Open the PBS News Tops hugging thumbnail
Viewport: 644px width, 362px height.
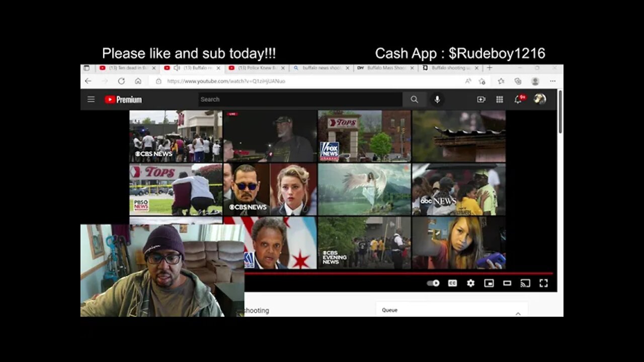coord(176,189)
